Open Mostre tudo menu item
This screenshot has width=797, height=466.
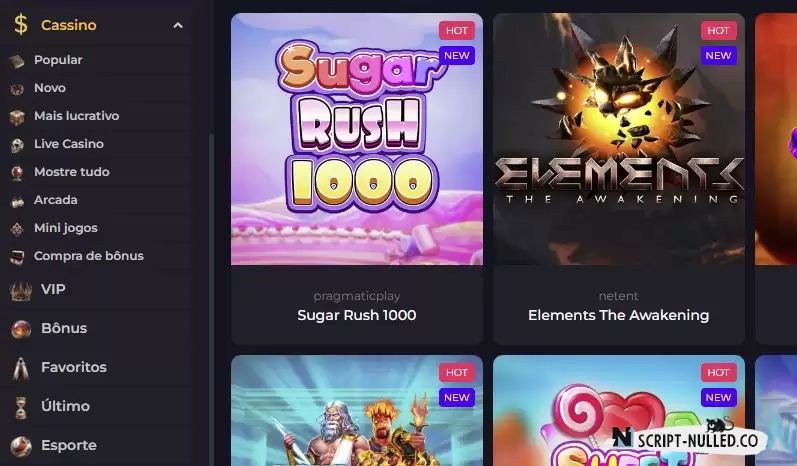tap(72, 172)
